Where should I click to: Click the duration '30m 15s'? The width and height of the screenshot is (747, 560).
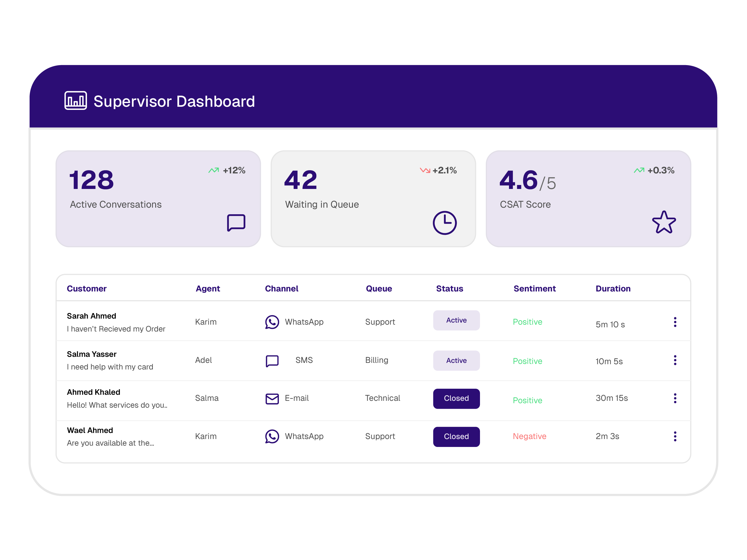coord(612,398)
